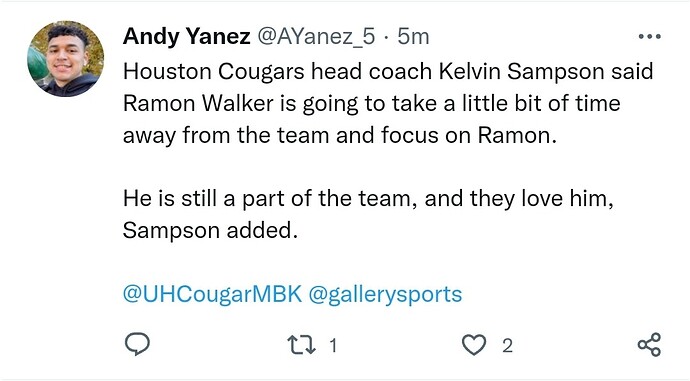Screen dimensions: 690x381
Task: Select the "Sampson added." line of text
Action: pyautogui.click(x=210, y=230)
